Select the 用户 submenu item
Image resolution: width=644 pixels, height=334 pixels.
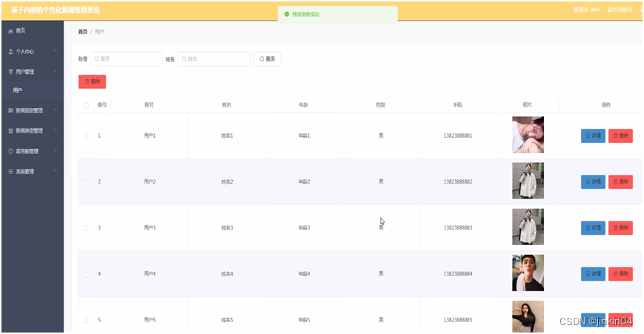click(33, 90)
